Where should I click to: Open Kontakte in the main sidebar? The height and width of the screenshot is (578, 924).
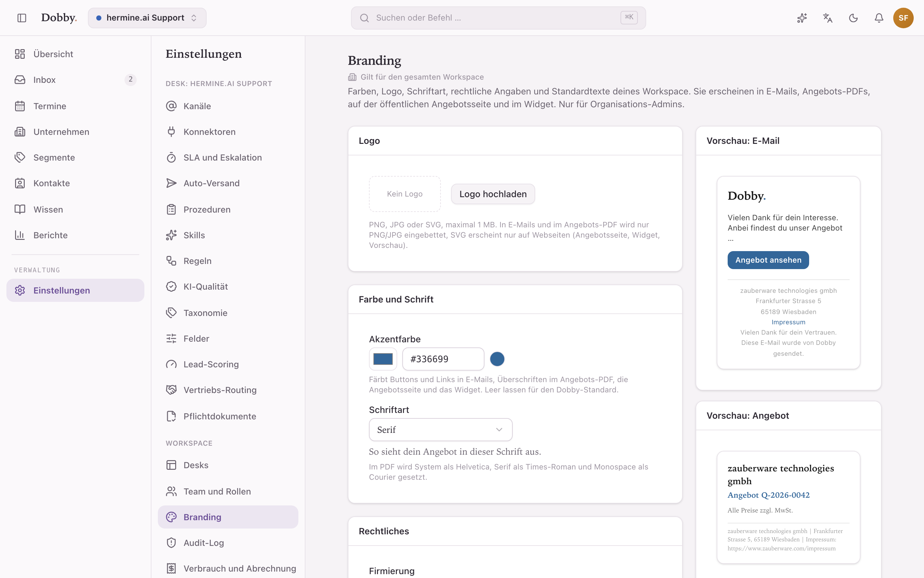click(x=75, y=183)
